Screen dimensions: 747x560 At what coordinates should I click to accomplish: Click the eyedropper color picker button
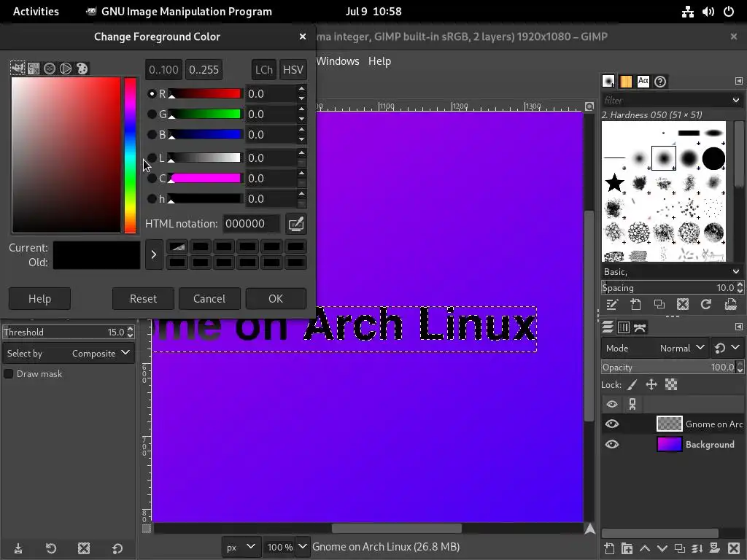pos(296,224)
